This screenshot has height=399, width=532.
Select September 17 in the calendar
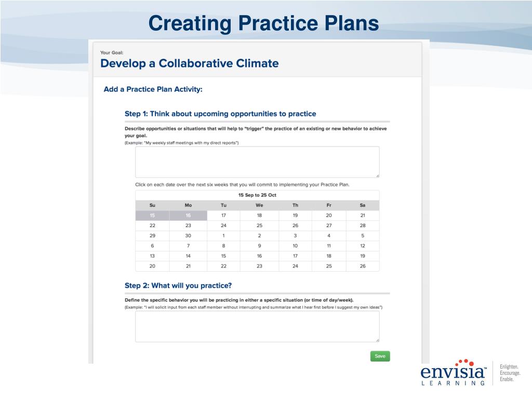point(223,216)
